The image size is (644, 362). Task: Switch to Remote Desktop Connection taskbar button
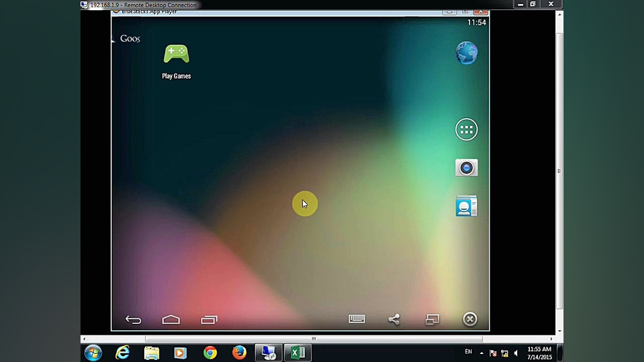click(268, 353)
